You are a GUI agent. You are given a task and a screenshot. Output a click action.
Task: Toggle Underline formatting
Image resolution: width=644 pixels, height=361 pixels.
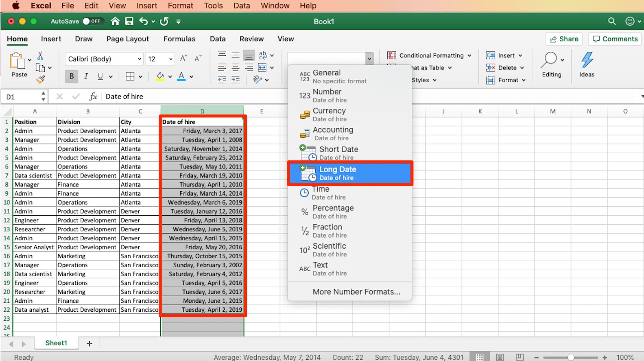coord(100,76)
